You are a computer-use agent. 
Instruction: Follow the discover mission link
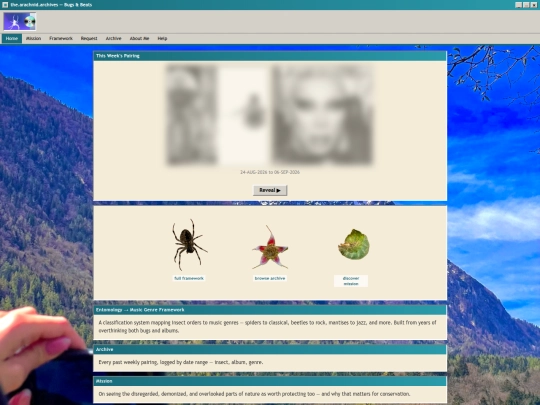click(x=351, y=281)
